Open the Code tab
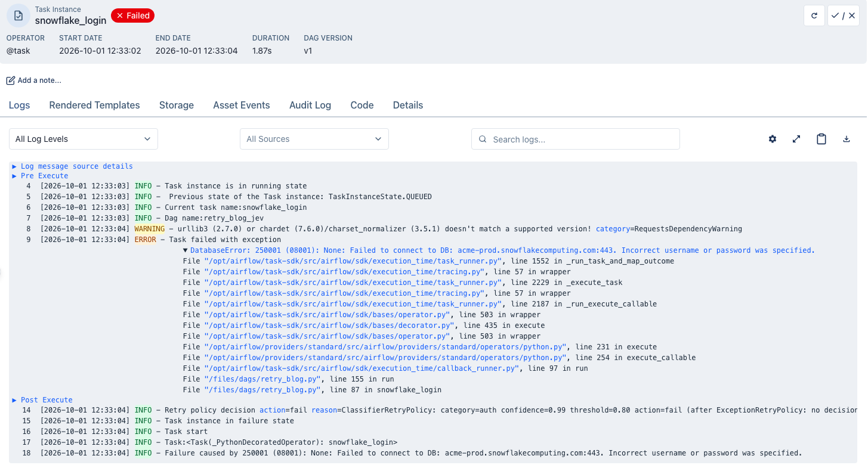This screenshot has width=868, height=465. pos(362,105)
